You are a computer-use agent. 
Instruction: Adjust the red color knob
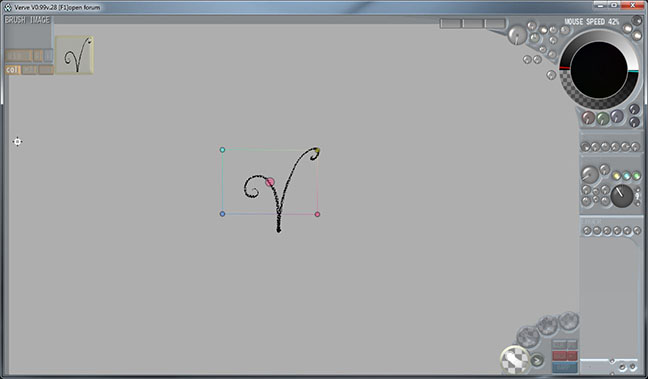[x=588, y=118]
